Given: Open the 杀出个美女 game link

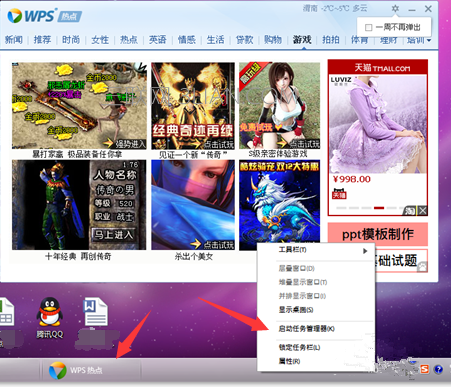Looking at the screenshot, I should (193, 256).
